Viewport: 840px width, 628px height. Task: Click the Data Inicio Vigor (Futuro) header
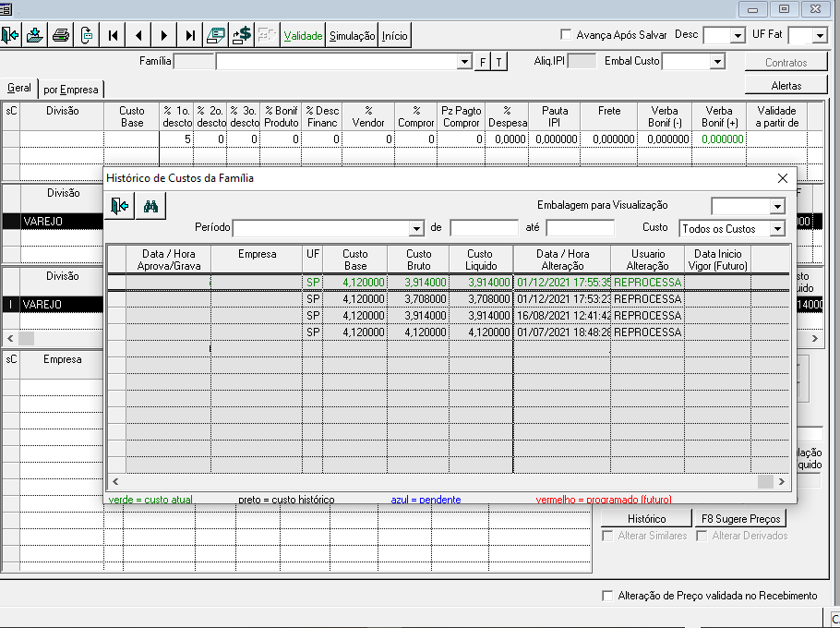coord(718,260)
